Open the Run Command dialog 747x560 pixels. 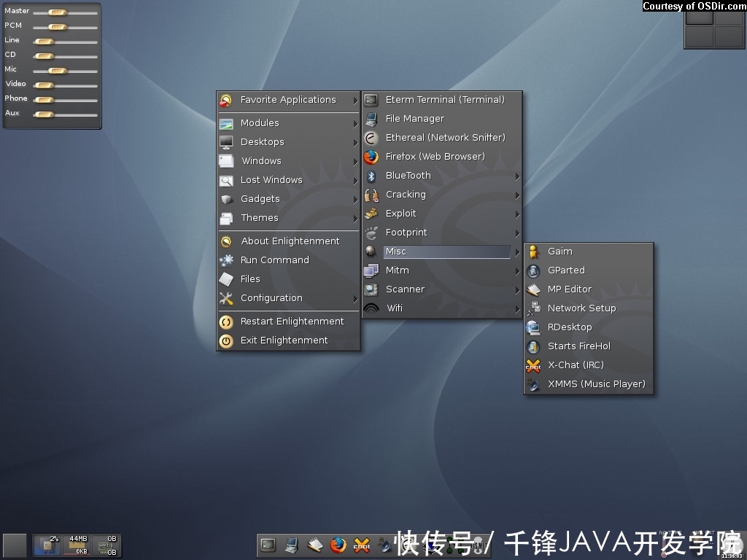(x=289, y=260)
